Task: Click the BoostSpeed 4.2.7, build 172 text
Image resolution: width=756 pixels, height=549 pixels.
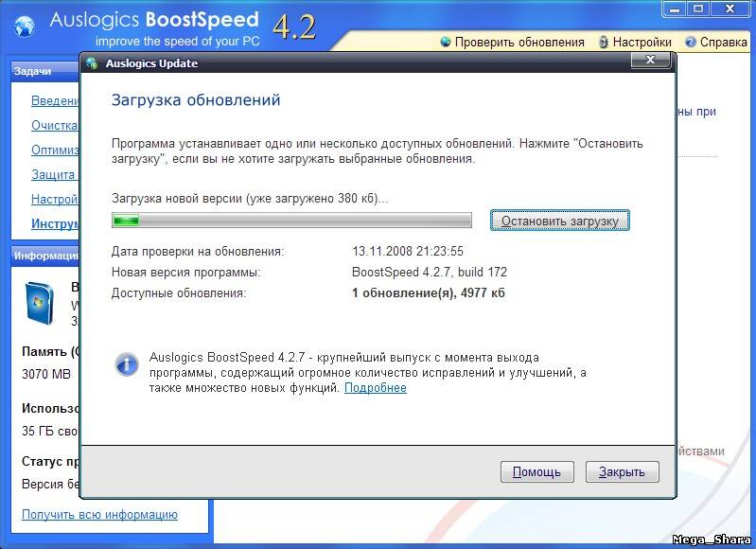Action: [x=430, y=272]
